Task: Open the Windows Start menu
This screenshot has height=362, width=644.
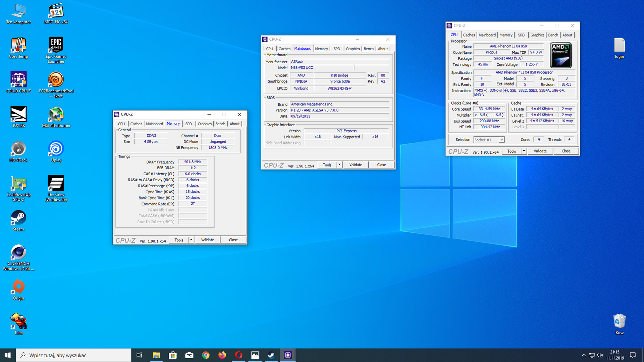Action: [8, 355]
